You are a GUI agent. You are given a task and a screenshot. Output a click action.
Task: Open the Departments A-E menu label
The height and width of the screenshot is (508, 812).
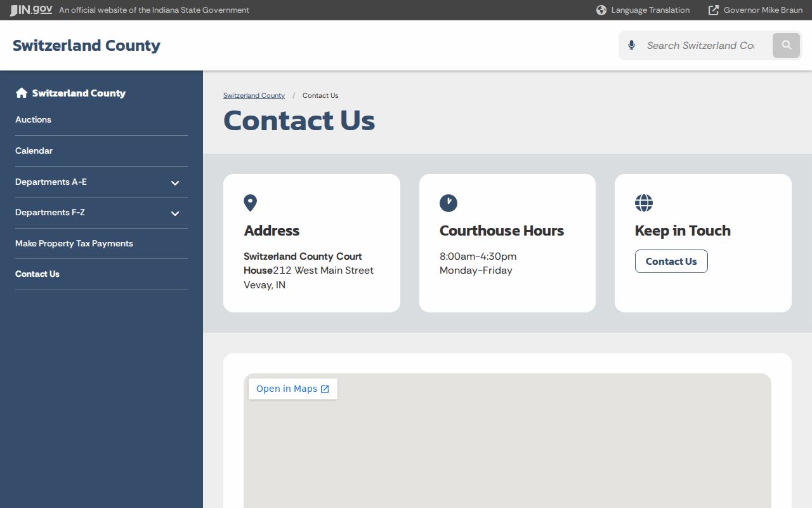coord(51,182)
